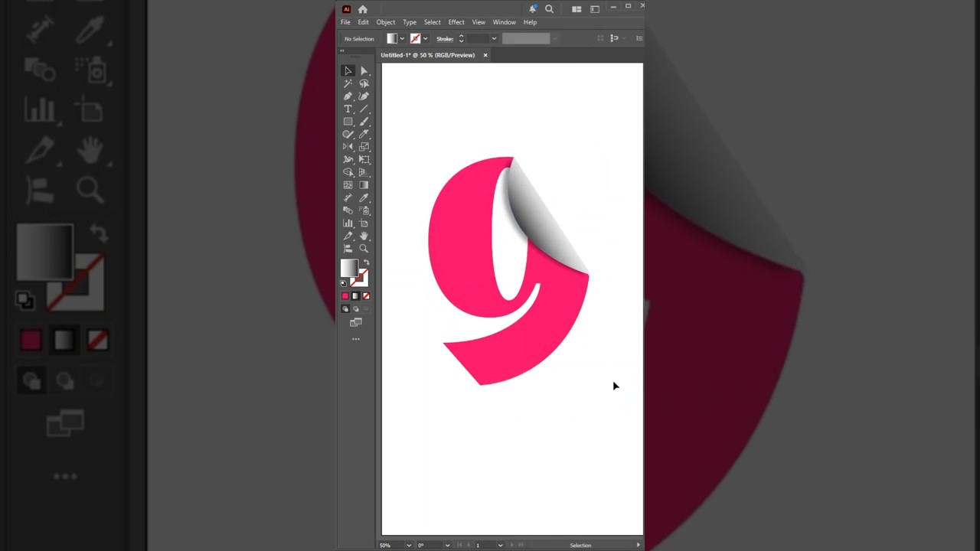This screenshot has height=551, width=980.
Task: Open the Edit menu
Action: [x=363, y=22]
